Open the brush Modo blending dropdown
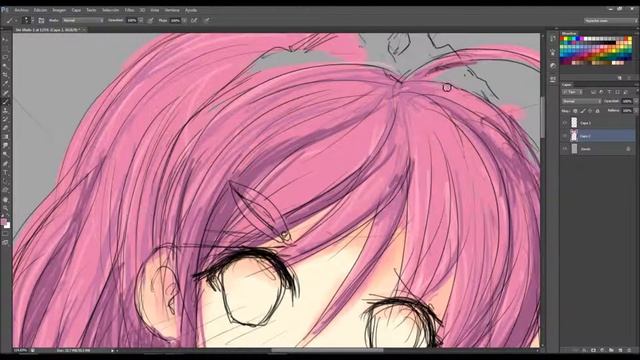 (83, 20)
